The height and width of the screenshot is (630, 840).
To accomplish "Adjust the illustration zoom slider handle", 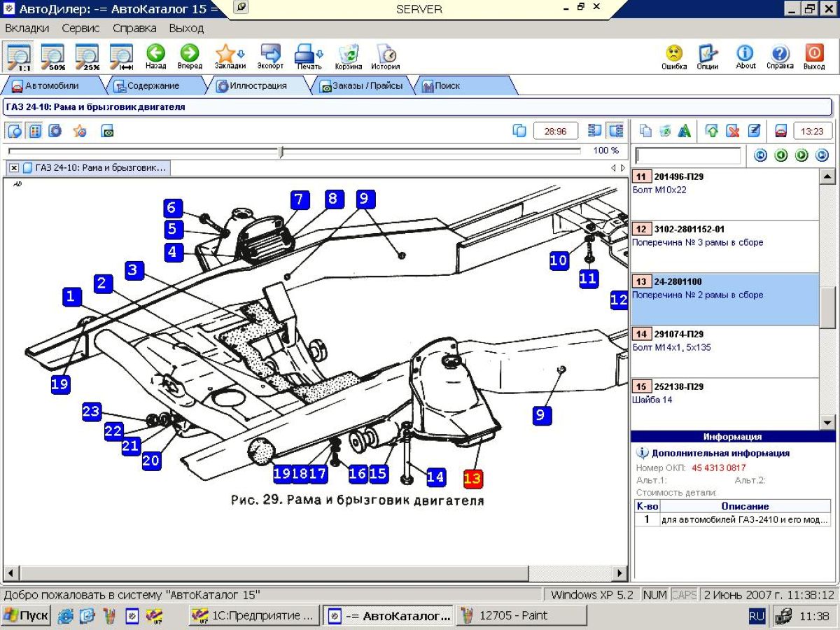I will (x=281, y=151).
